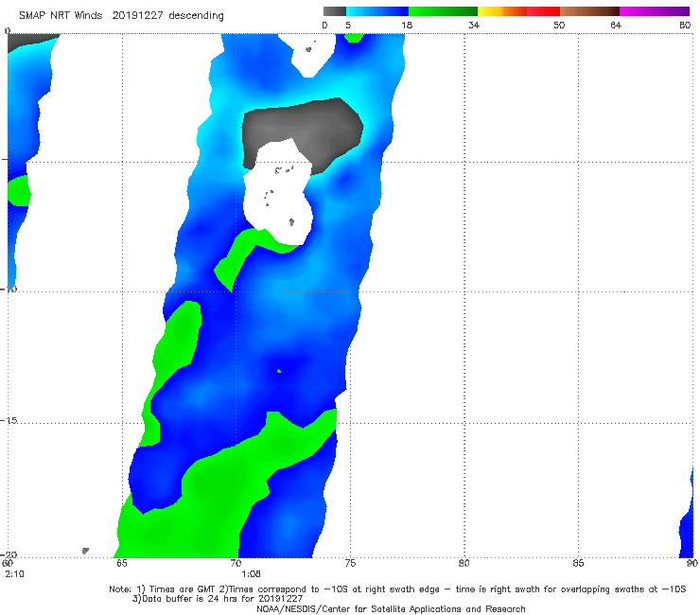Image resolution: width=700 pixels, height=615 pixels.
Task: Click the latitude label '-15' on the left axis
Action: pyautogui.click(x=9, y=420)
